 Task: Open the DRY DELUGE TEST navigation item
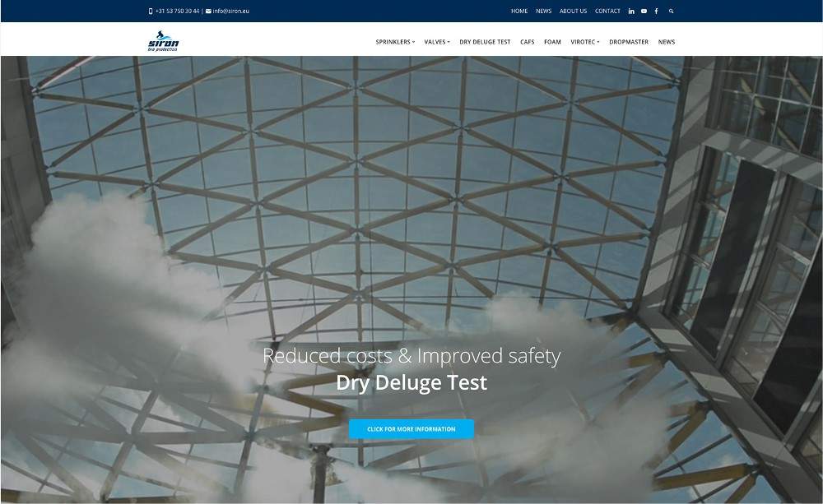485,41
